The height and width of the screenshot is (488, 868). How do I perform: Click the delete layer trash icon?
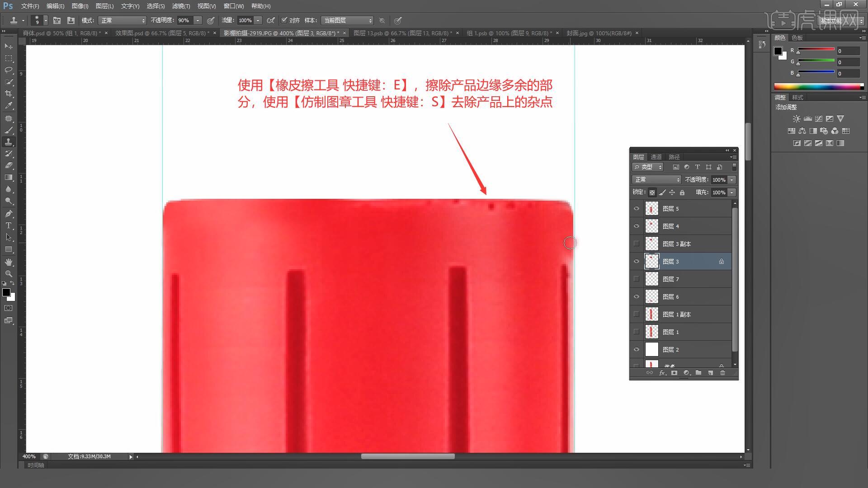pos(722,373)
